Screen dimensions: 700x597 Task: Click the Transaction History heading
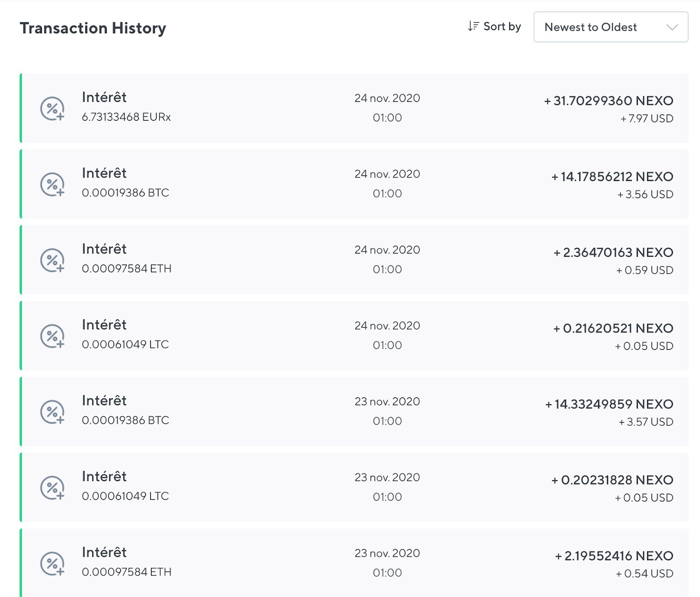[93, 28]
